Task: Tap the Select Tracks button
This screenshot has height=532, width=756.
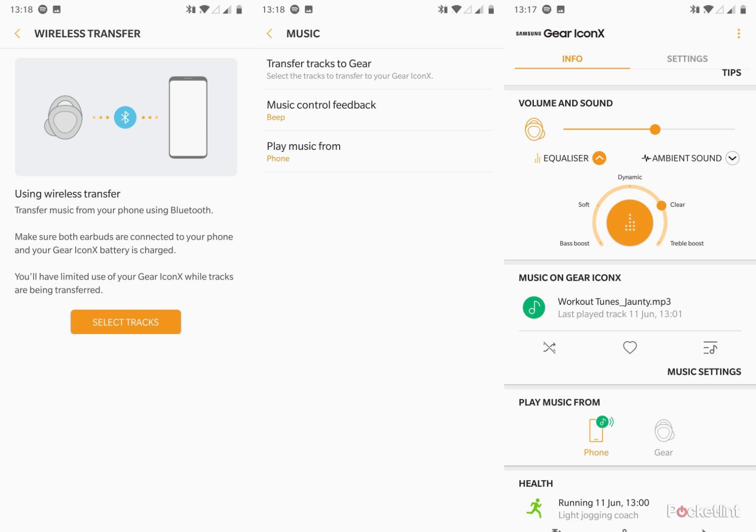Action: 126,322
